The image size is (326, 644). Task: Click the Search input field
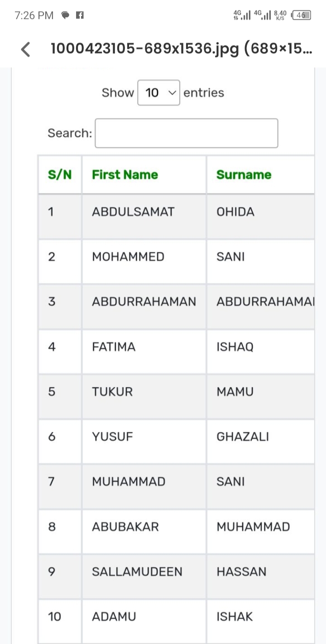[x=186, y=133]
